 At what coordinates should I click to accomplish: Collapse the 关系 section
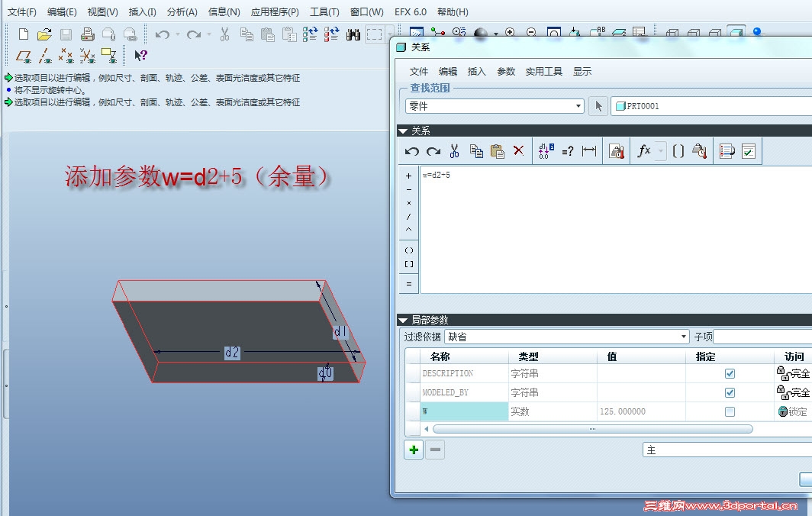tap(402, 131)
